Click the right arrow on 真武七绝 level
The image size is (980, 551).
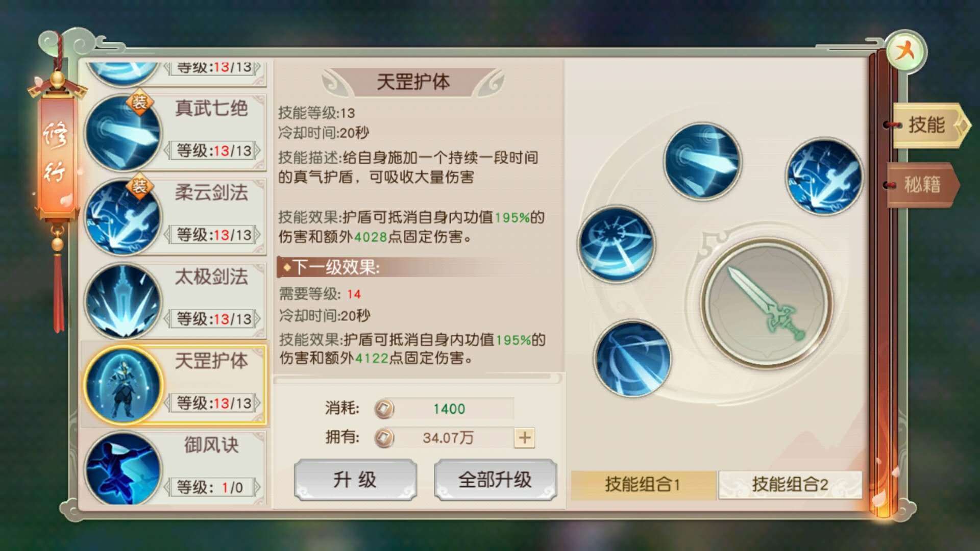pyautogui.click(x=258, y=151)
